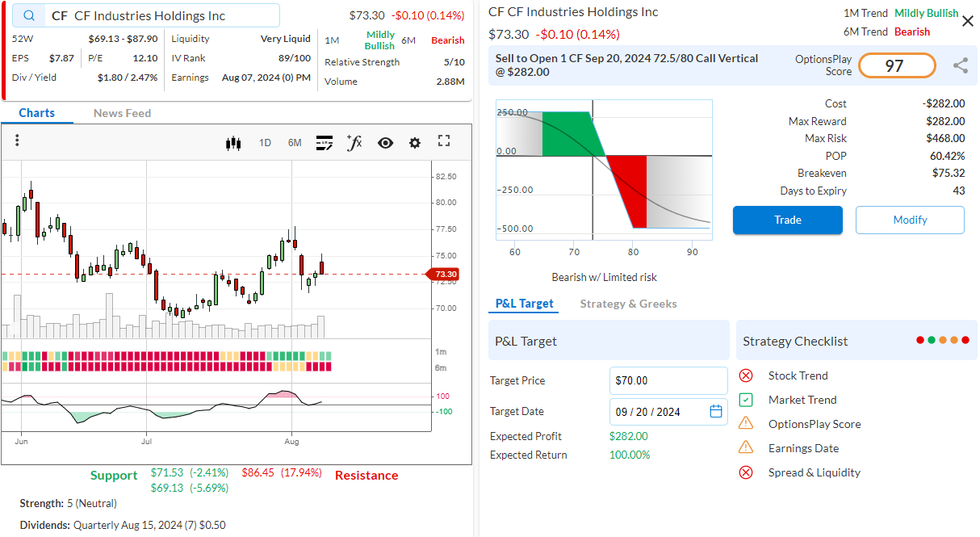Image resolution: width=980 pixels, height=537 pixels.
Task: Click the OptionsPlay Score warning icon
Action: click(x=746, y=423)
